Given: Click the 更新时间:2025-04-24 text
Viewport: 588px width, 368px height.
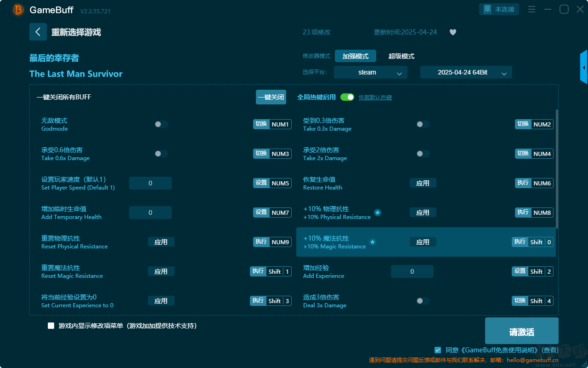Looking at the screenshot, I should coord(406,32).
